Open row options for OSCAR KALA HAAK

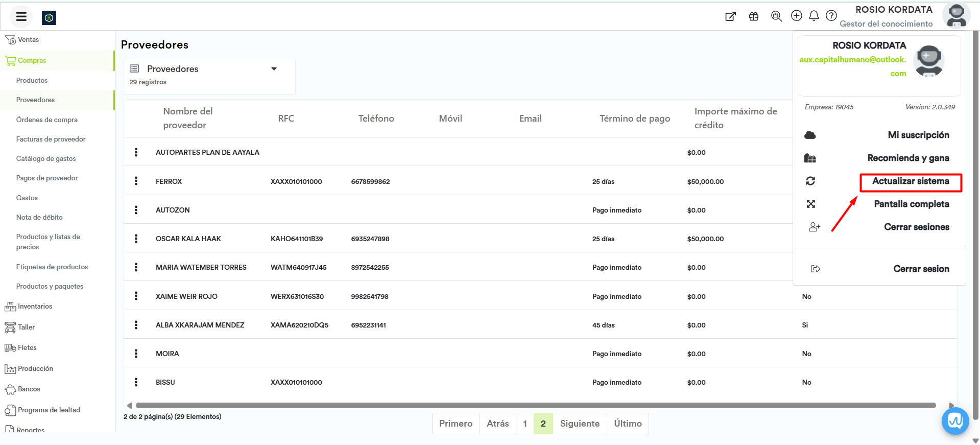click(136, 239)
